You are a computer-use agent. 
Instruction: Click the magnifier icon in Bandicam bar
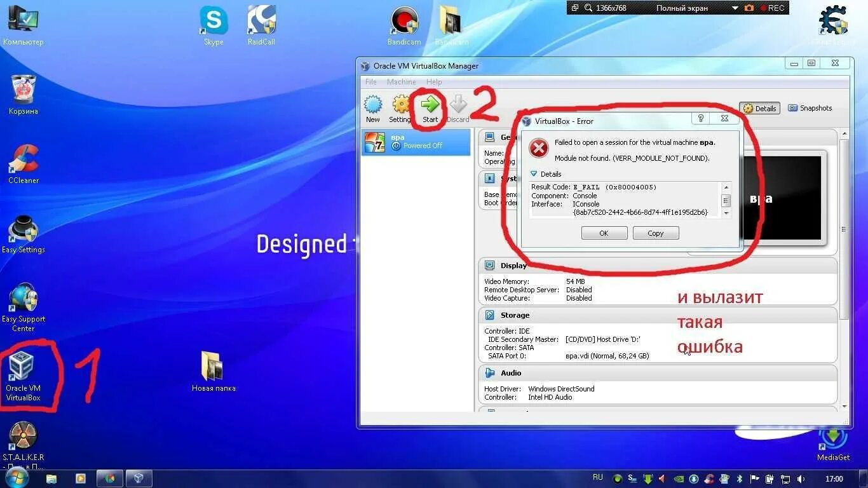pyautogui.click(x=588, y=8)
